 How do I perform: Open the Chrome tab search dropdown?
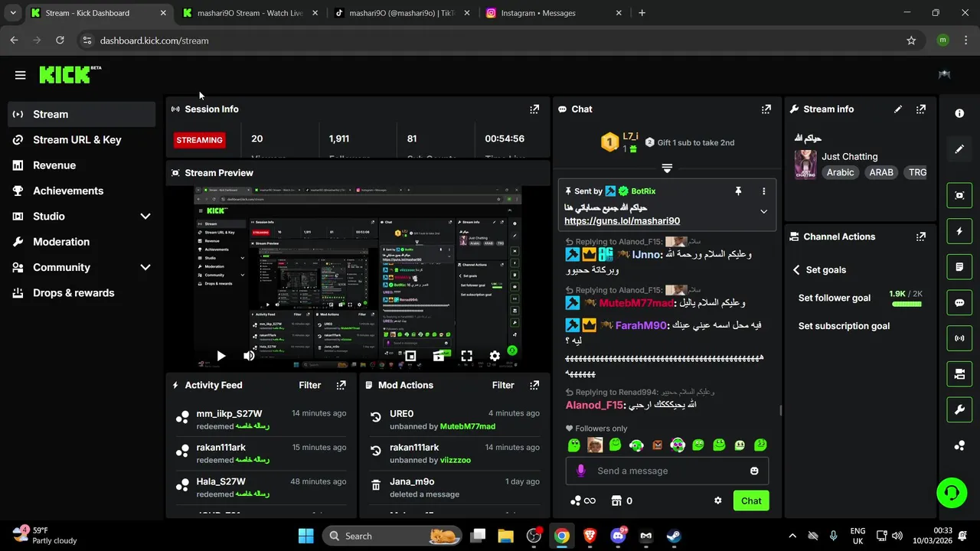[x=12, y=13]
